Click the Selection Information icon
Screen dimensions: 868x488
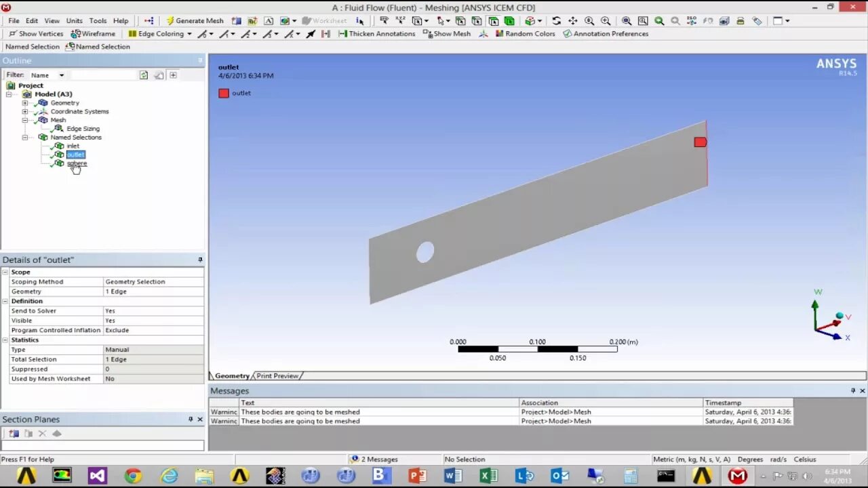(360, 20)
